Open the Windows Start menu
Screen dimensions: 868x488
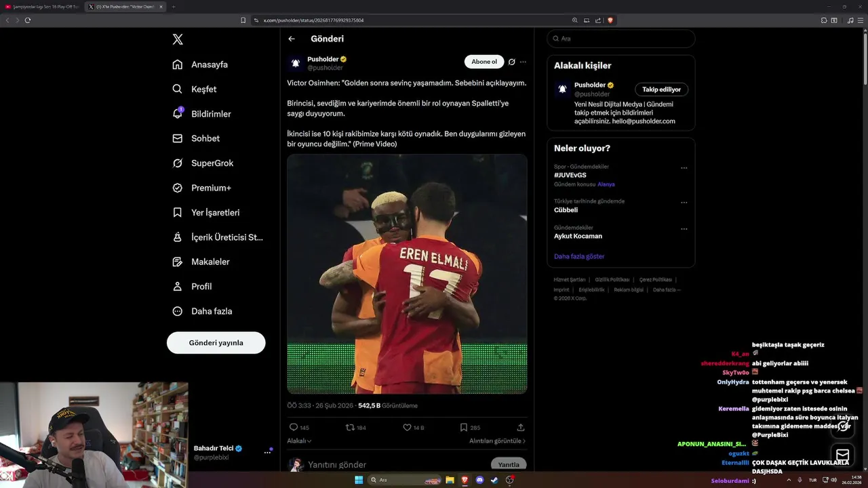coord(359,480)
